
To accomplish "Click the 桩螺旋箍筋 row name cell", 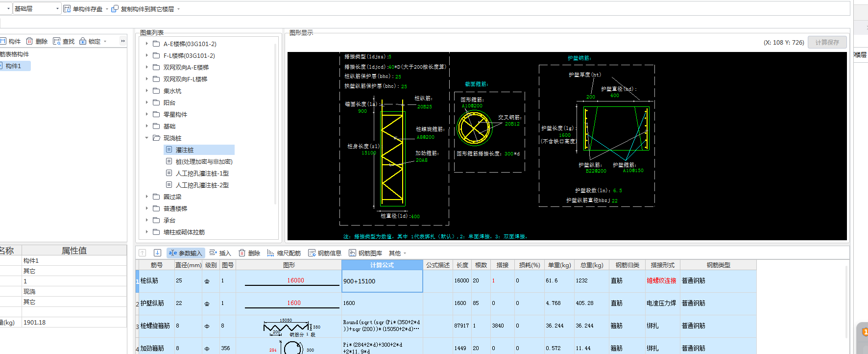I will 157,326.
